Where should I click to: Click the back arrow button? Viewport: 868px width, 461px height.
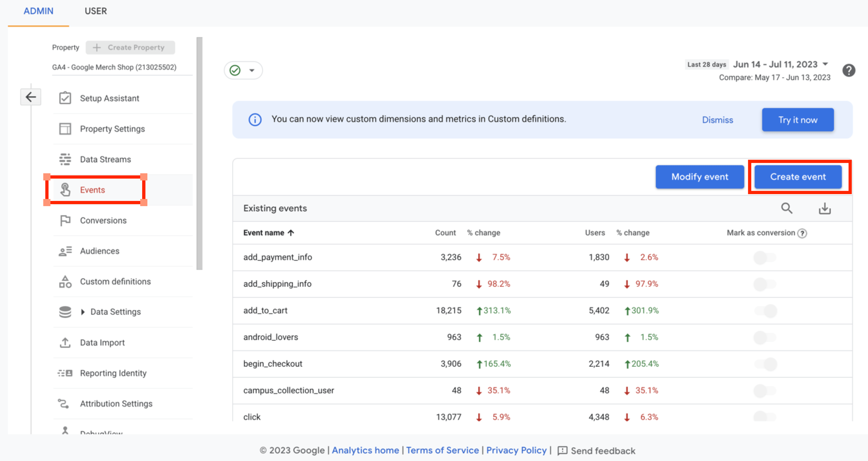click(x=31, y=97)
